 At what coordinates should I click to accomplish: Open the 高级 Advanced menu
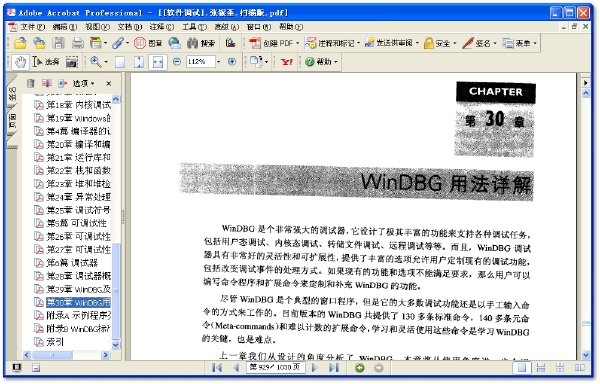227,26
